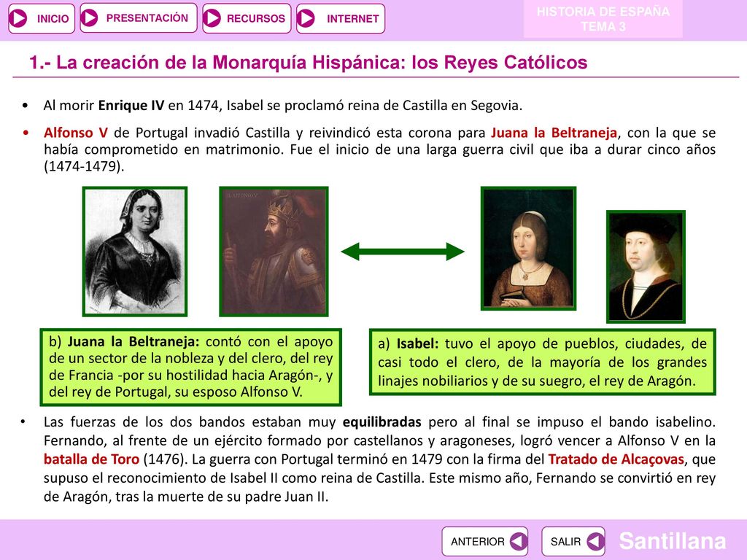Viewport: 747px width, 560px height.
Task: Click the bold word 'equilibradas'
Action: (382, 422)
